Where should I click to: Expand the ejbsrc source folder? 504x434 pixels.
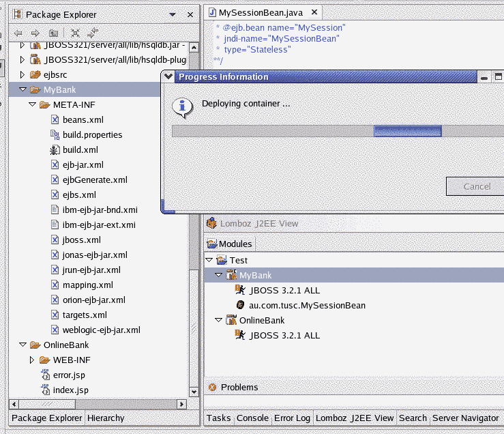pos(22,75)
